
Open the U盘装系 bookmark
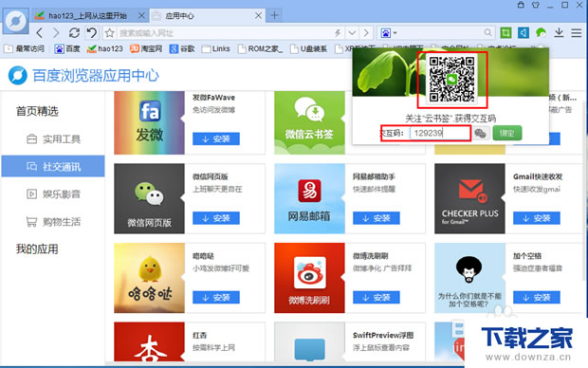pyautogui.click(x=309, y=48)
